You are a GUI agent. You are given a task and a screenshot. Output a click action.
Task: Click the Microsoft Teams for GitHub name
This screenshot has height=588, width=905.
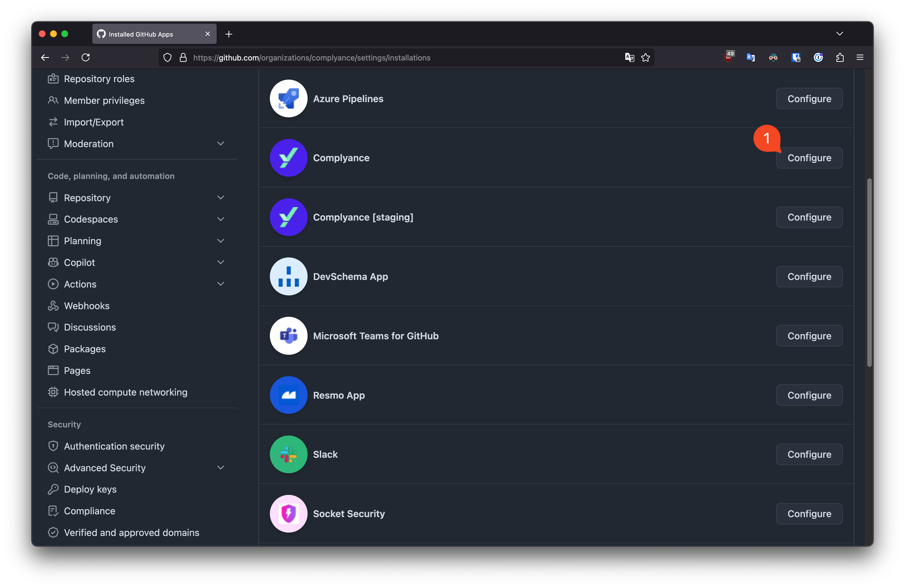tap(376, 336)
